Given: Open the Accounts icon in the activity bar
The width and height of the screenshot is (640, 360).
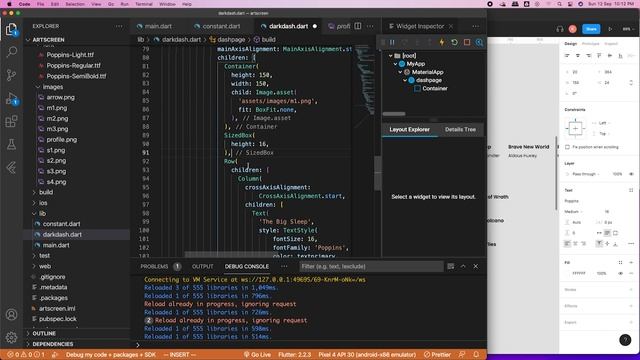Looking at the screenshot, I should pyautogui.click(x=11, y=315).
